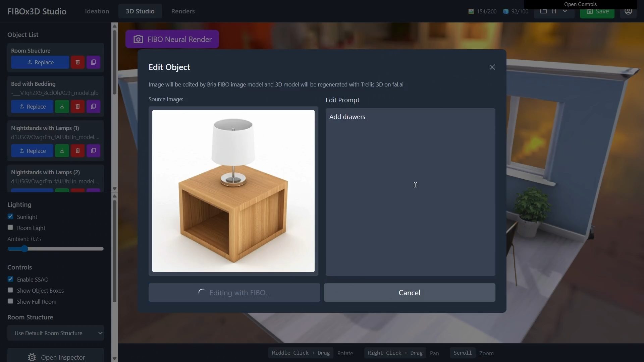644x362 pixels.
Task: Expand the t1 project dropdown
Action: coord(554,11)
